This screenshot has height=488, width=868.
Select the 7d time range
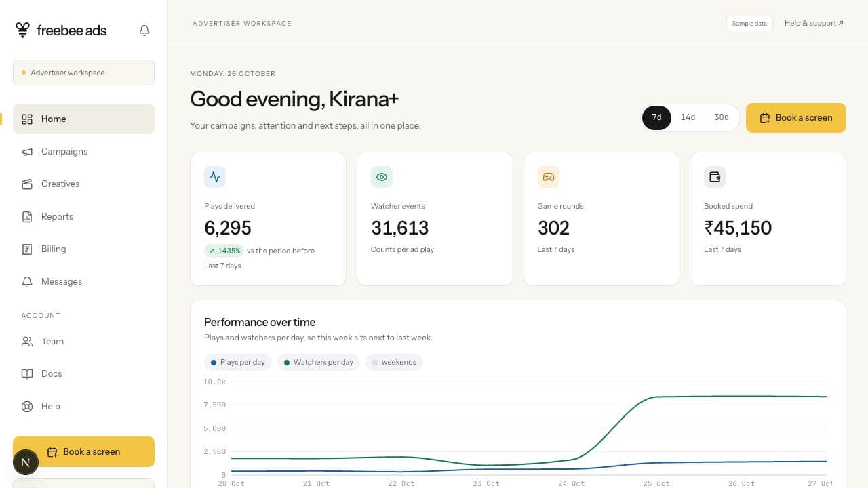(x=656, y=117)
